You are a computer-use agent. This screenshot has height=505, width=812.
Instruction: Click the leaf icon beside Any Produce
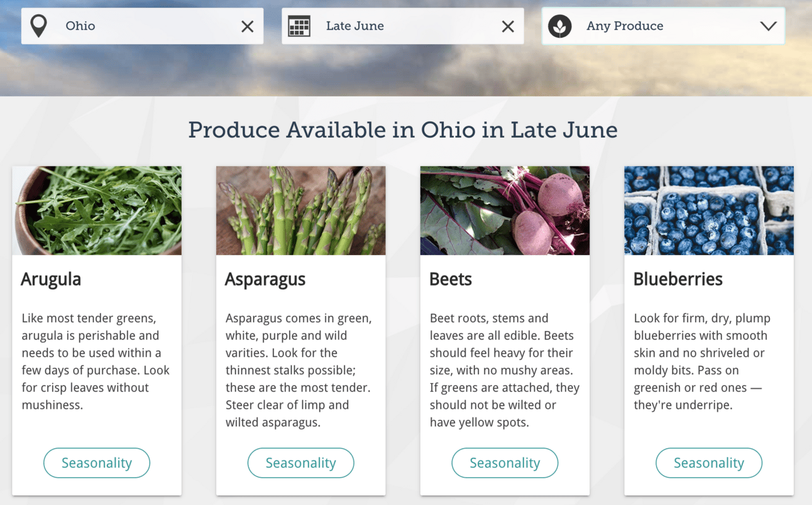coord(559,26)
